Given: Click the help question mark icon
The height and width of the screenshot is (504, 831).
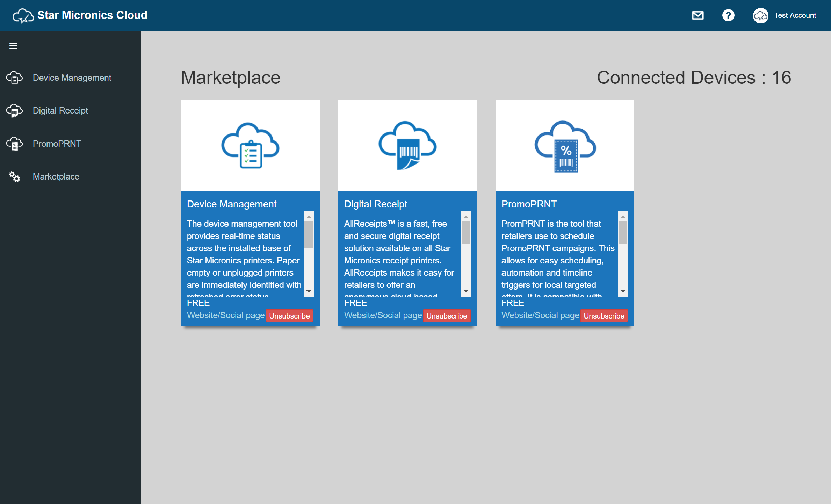Looking at the screenshot, I should (x=728, y=15).
